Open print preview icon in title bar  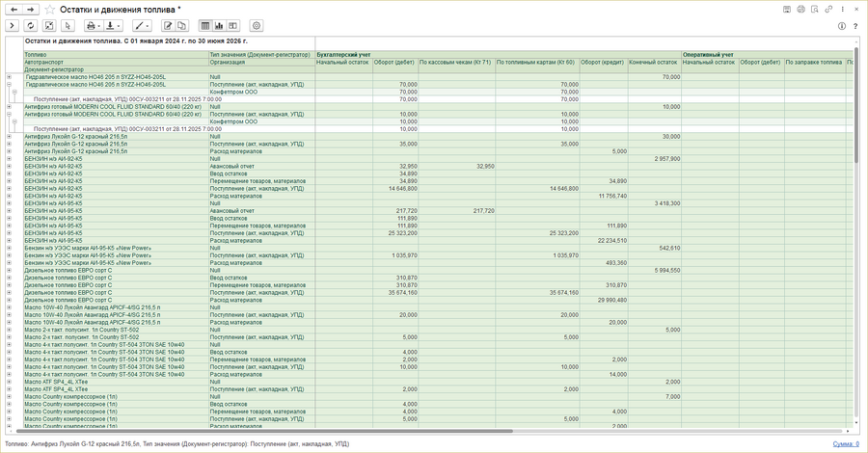click(x=814, y=10)
